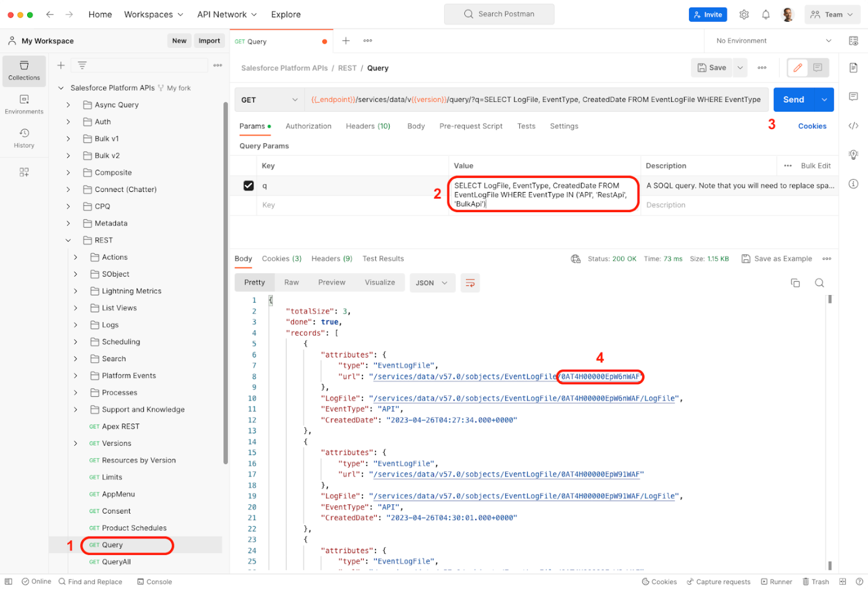Switch to the Authorization tab
The height and width of the screenshot is (589, 868).
pyautogui.click(x=308, y=126)
